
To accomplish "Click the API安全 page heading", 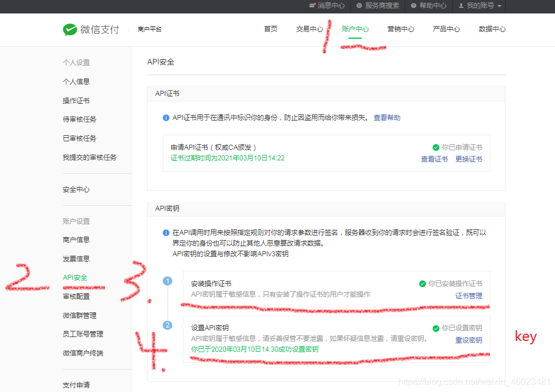I will coord(160,62).
